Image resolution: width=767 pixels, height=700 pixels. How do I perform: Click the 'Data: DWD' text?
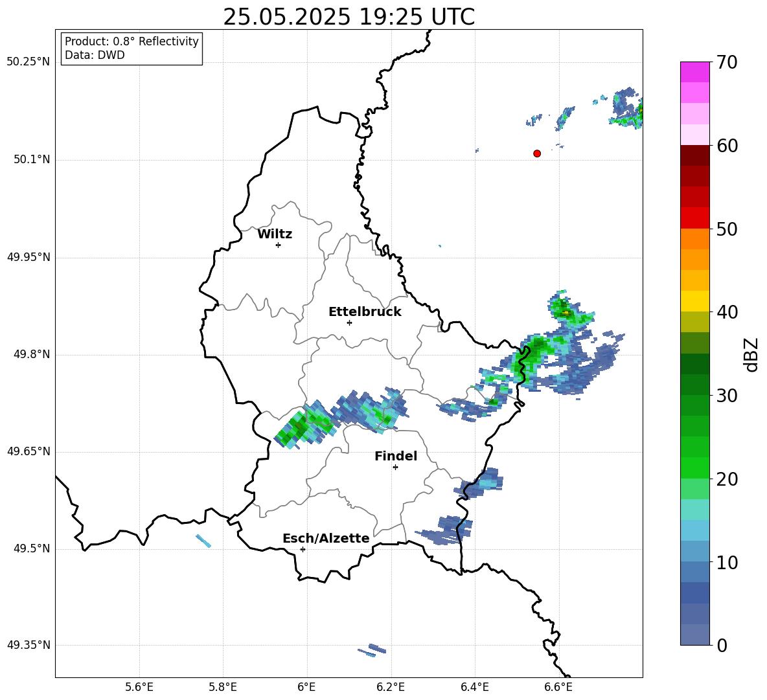95,55
